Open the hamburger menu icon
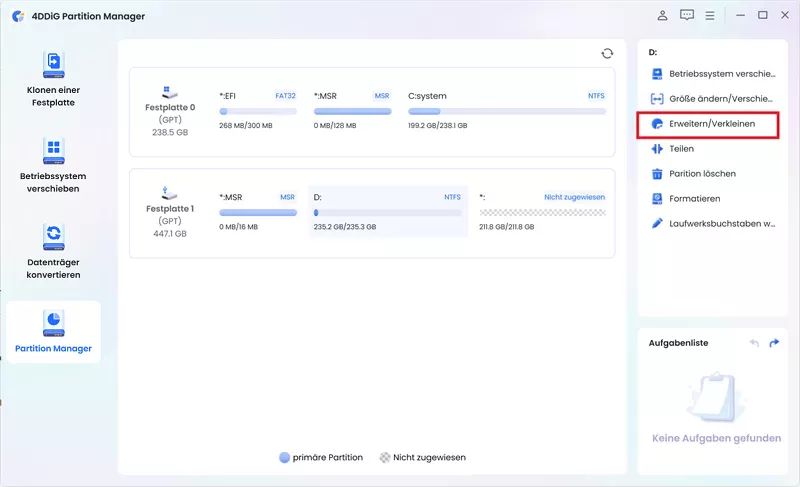 [x=710, y=16]
